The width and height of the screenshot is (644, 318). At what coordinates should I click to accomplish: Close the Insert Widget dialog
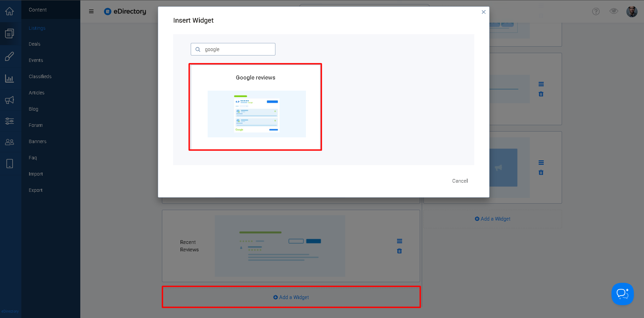(483, 12)
